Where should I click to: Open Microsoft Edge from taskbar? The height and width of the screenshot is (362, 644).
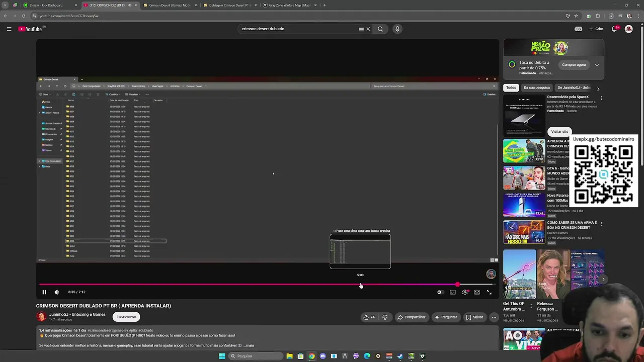pos(367,356)
